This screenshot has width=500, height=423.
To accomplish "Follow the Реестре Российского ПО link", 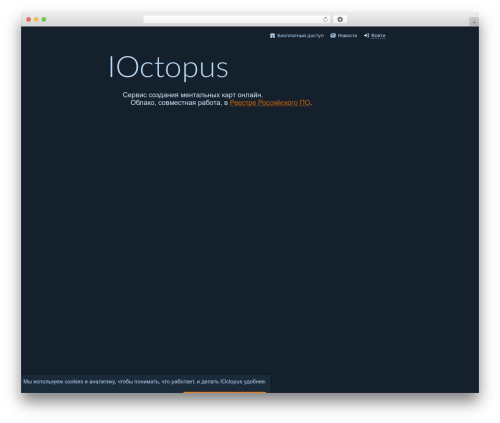I will coord(270,103).
